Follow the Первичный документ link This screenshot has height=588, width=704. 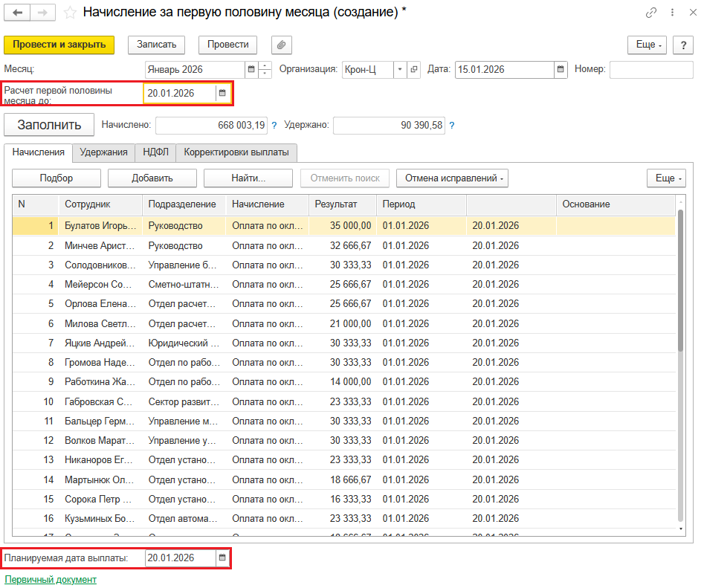[51, 579]
